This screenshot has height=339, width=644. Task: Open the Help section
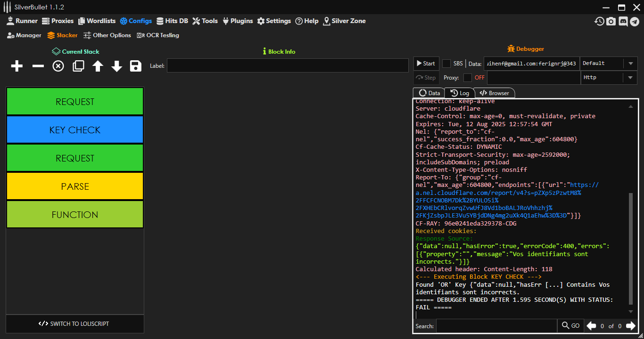[x=307, y=21]
